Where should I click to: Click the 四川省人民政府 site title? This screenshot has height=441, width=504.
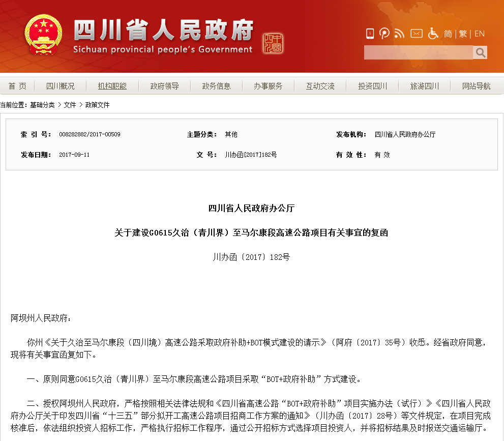[164, 30]
